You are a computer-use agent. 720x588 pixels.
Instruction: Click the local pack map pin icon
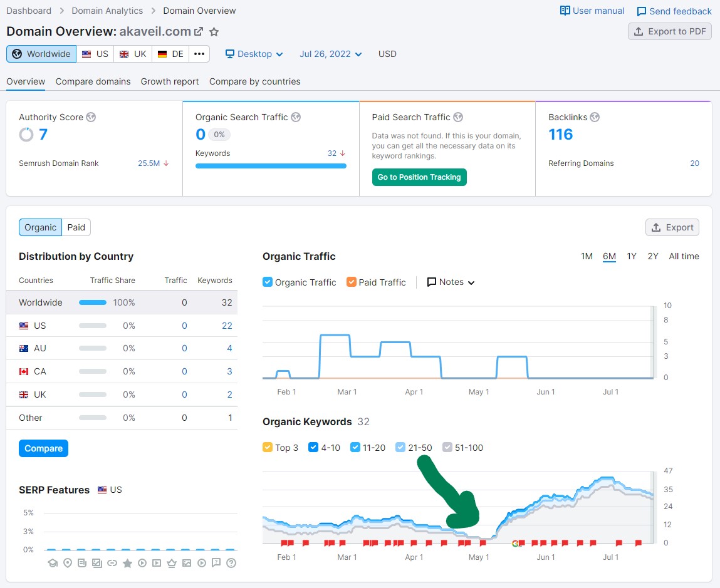(67, 563)
